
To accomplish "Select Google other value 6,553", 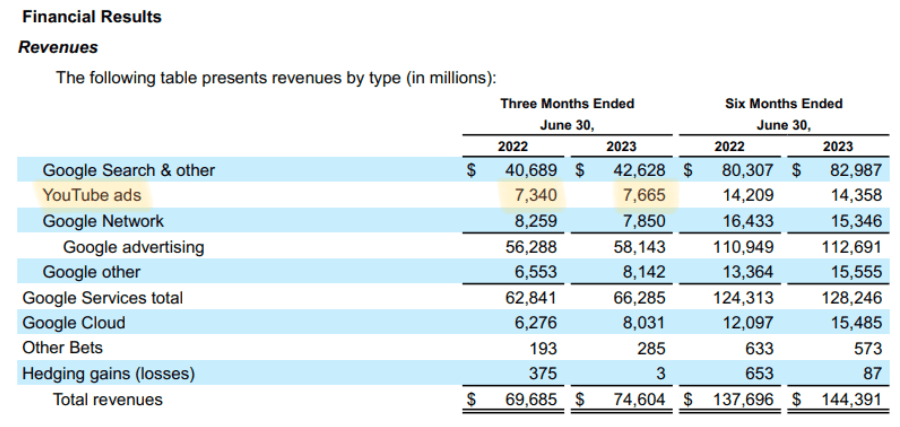I will coord(535,271).
